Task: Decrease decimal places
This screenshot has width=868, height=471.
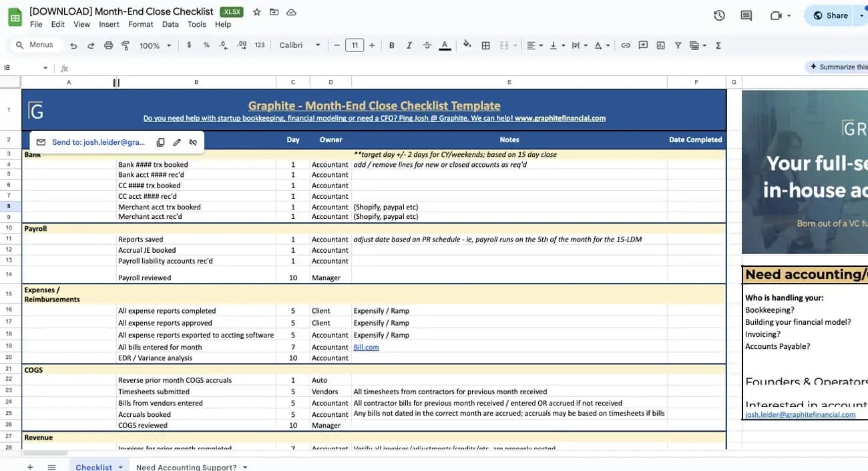Action: (224, 45)
